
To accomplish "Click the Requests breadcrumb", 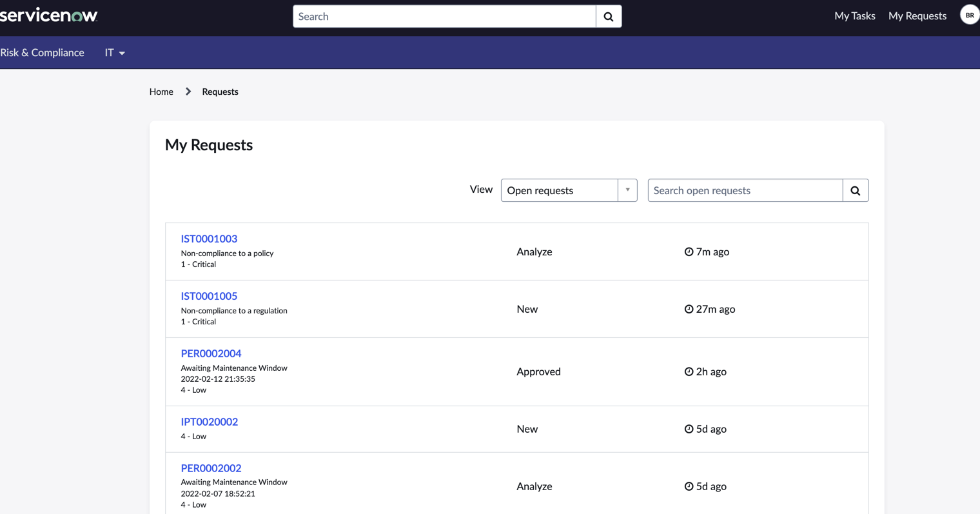I will tap(220, 92).
